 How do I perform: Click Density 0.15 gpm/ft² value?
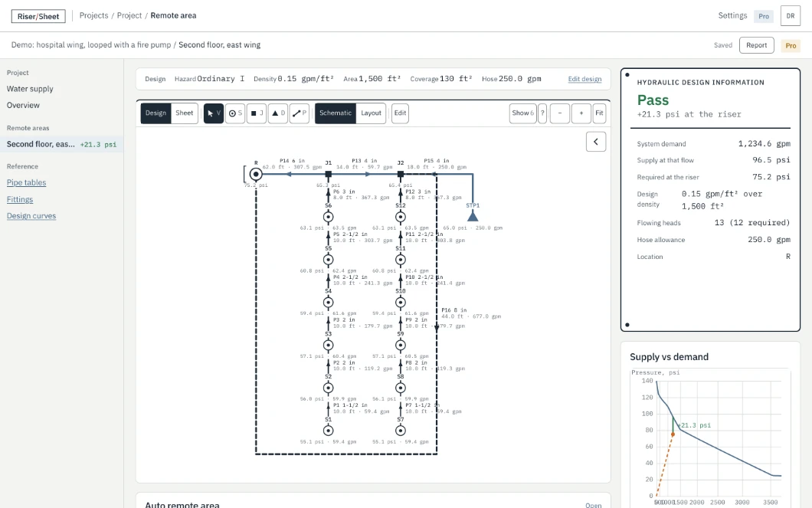pos(306,79)
